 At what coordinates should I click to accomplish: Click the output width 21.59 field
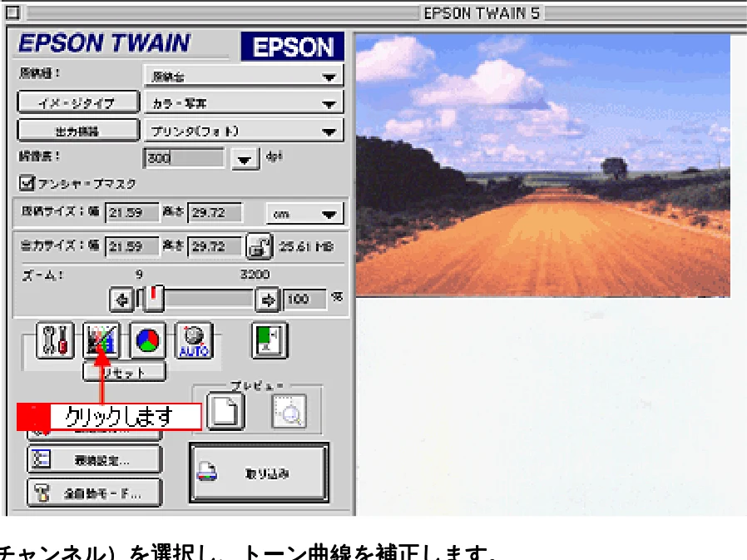click(x=132, y=246)
